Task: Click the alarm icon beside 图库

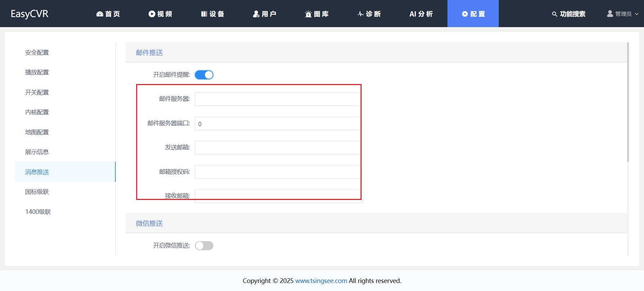Action: pos(308,14)
